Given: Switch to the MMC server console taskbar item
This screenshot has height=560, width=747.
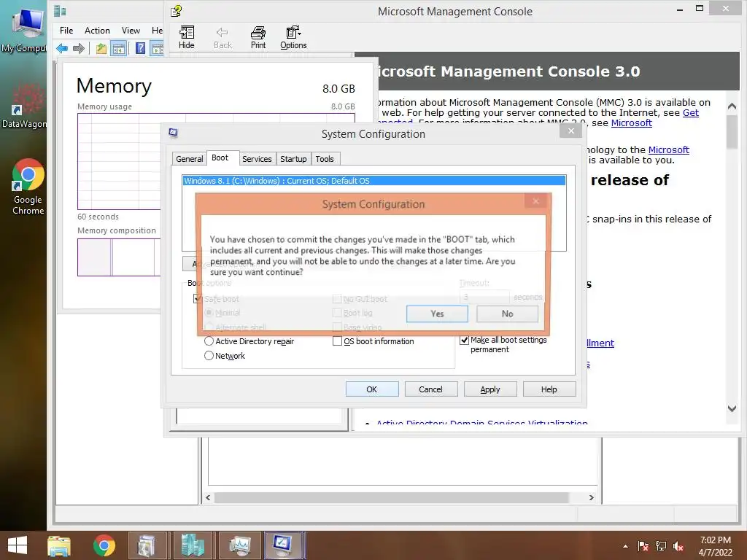Looking at the screenshot, I should (193, 545).
